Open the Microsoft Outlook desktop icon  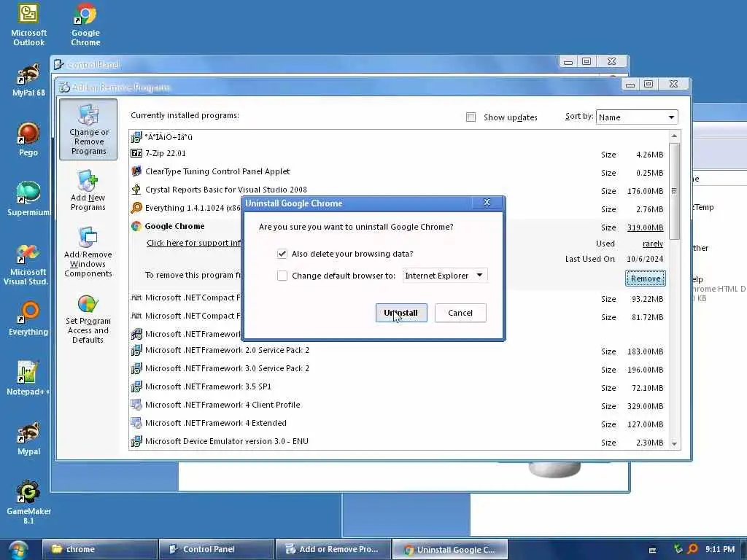click(28, 25)
